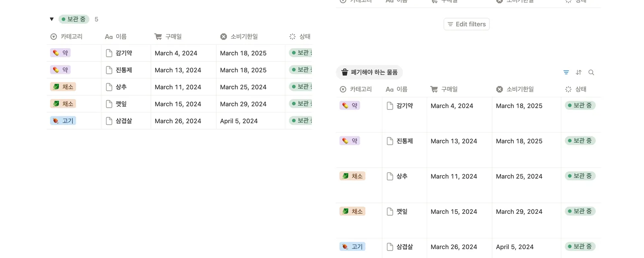Select the 폐기해야 하는 물품 view tab

[369, 72]
